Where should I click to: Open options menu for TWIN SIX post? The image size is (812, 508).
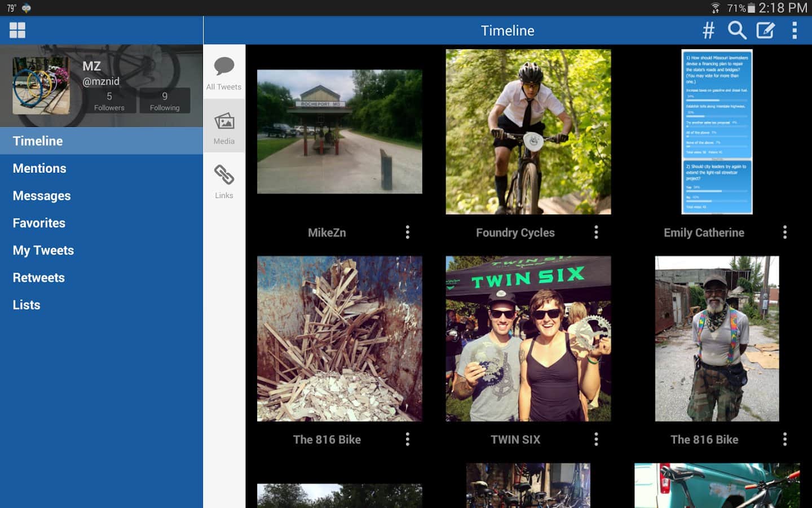click(596, 440)
